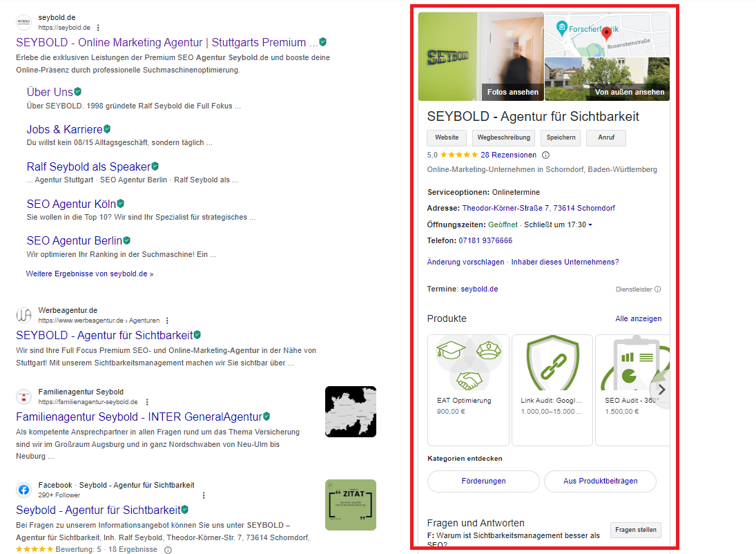Open Familienagentur Seybold - INTER GeneralAgentur title
Image resolution: width=756 pixels, height=554 pixels.
click(x=139, y=417)
